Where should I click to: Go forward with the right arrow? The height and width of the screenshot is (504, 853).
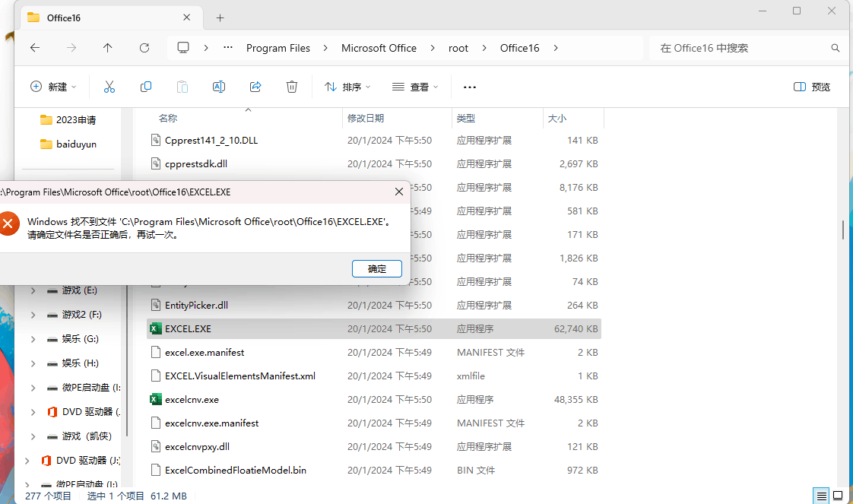coord(71,48)
